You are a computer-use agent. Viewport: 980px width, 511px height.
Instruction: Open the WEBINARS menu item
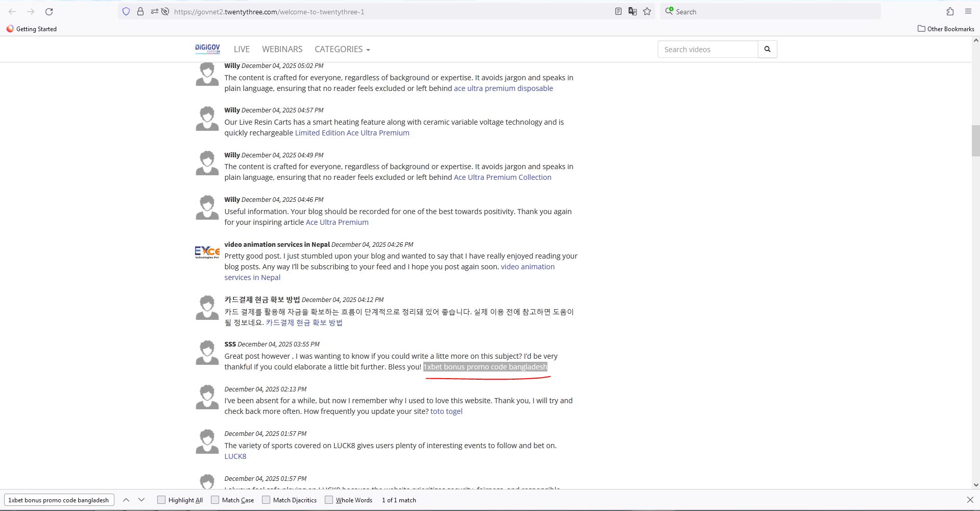(282, 50)
